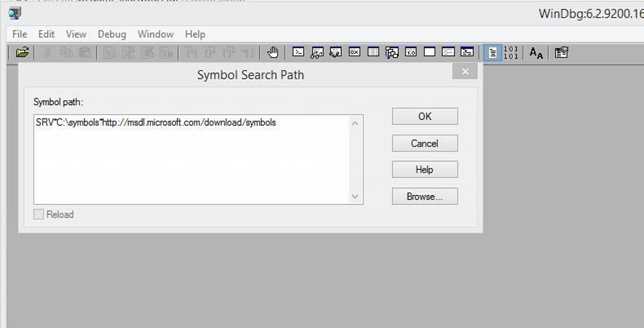644x328 pixels.
Task: Click the greyed Cut scissors icon
Action: 48,52
